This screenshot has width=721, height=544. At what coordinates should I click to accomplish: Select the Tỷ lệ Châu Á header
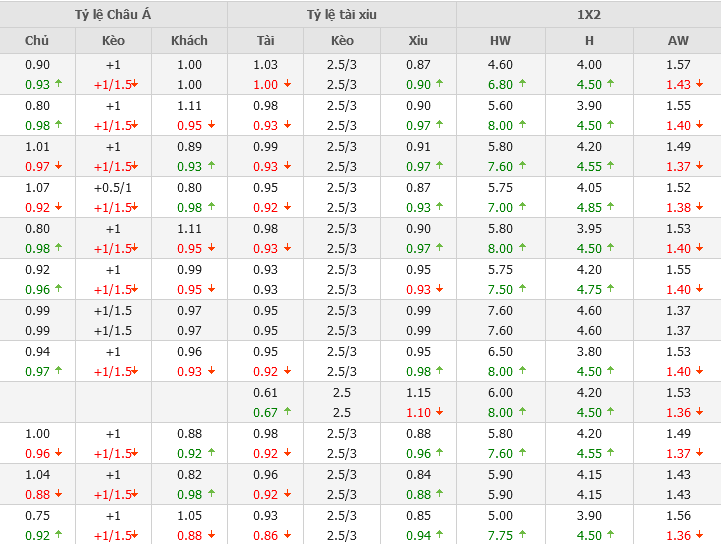pos(114,15)
